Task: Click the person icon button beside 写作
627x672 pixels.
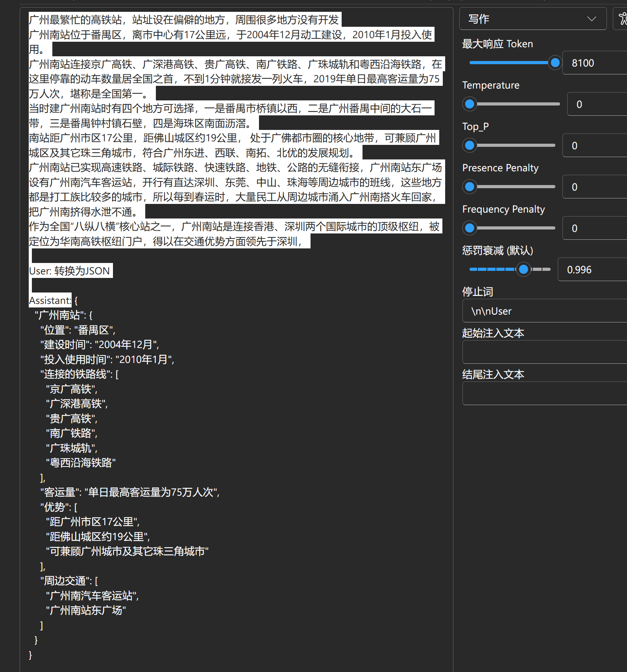Action: (x=622, y=19)
